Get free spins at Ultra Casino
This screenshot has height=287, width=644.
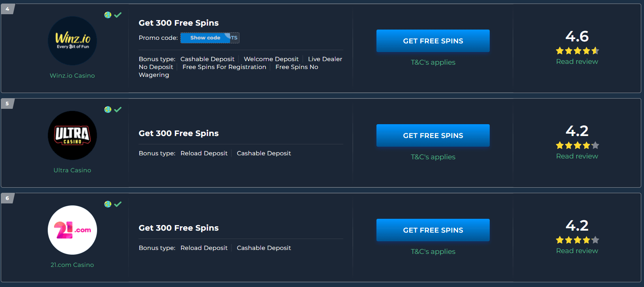pos(433,136)
